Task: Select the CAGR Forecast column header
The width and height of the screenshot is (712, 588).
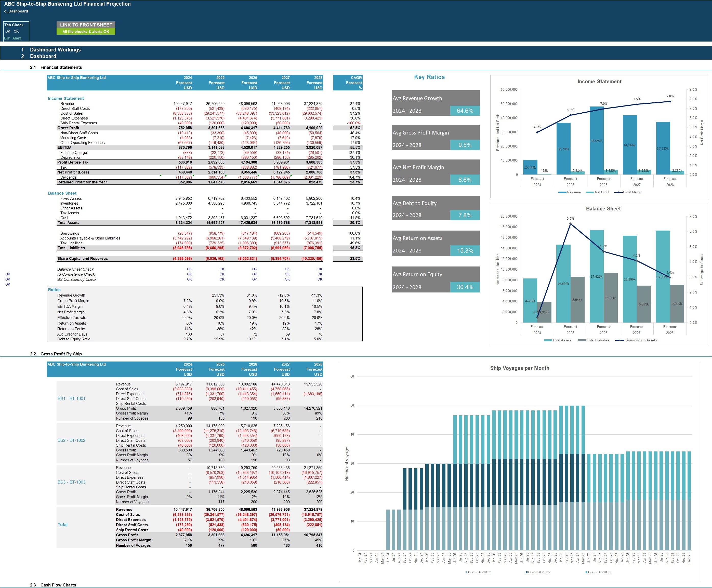Action: pos(348,83)
